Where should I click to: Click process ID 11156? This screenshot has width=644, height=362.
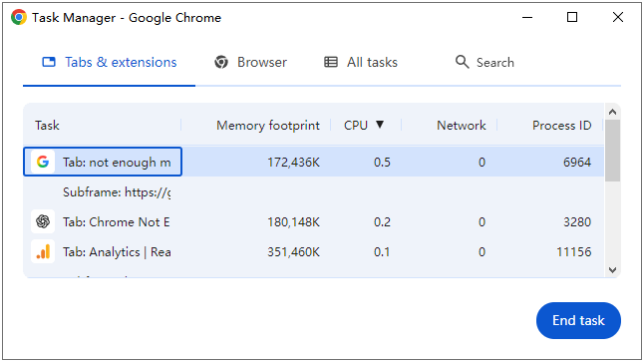pos(574,252)
